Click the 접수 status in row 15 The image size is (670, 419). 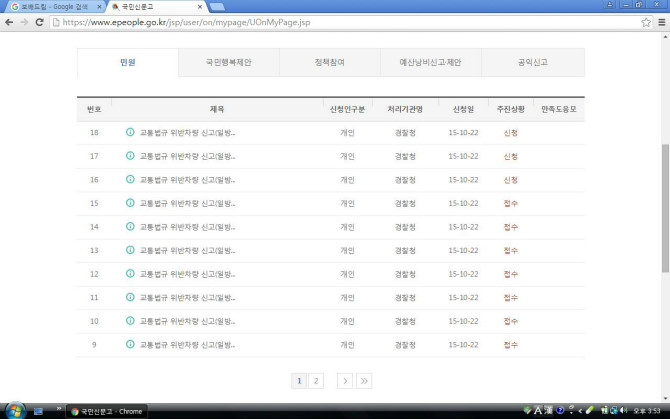[511, 203]
